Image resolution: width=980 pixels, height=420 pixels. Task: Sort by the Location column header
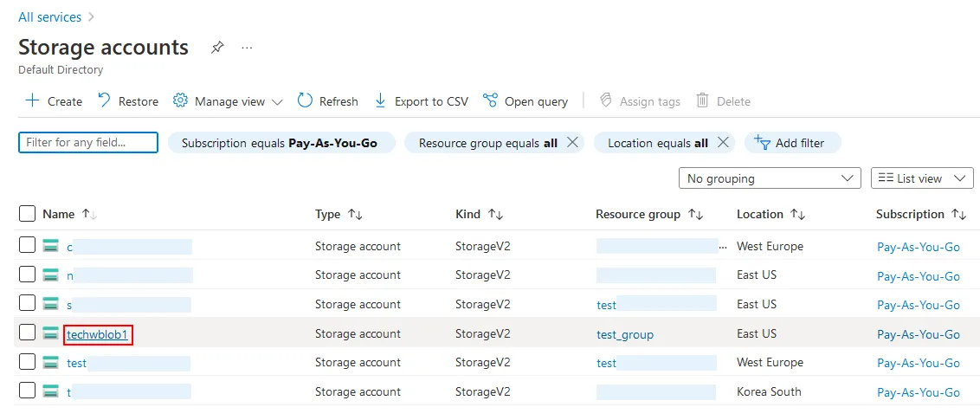759,214
